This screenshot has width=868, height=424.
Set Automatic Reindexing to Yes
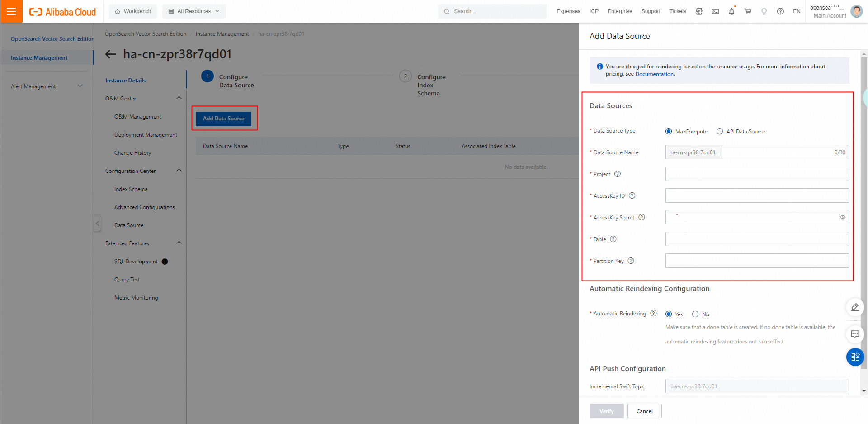669,314
